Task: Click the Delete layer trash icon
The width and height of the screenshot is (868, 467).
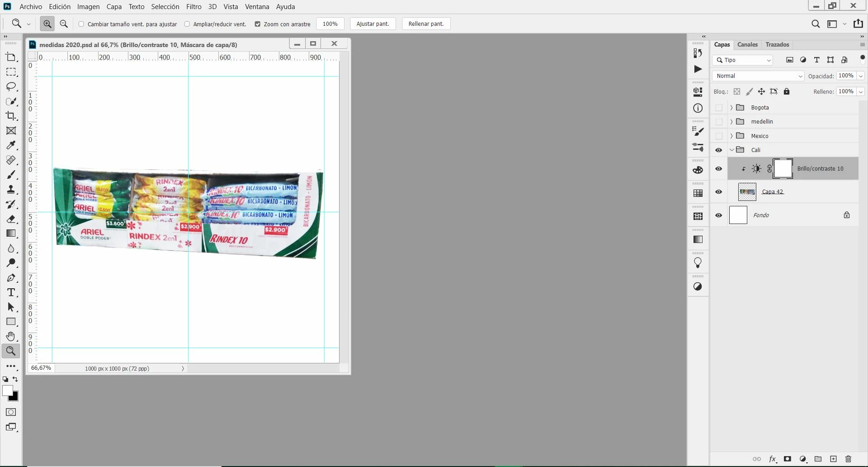Action: click(848, 459)
